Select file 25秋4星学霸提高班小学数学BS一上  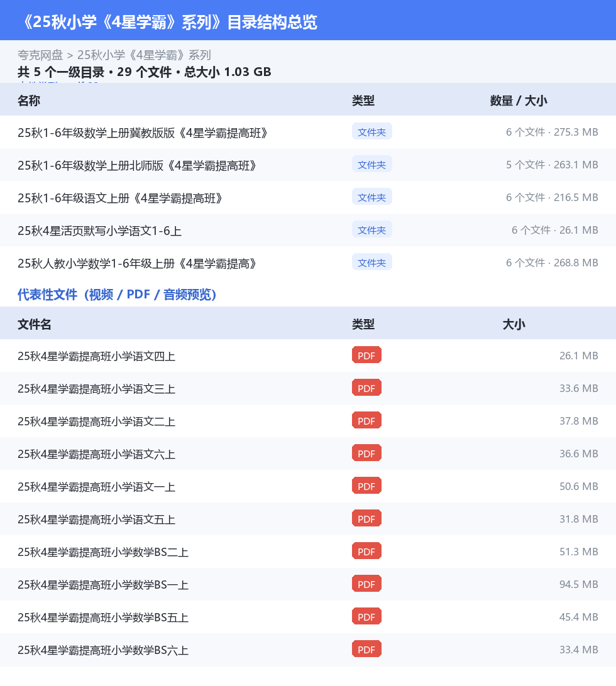coord(103,585)
